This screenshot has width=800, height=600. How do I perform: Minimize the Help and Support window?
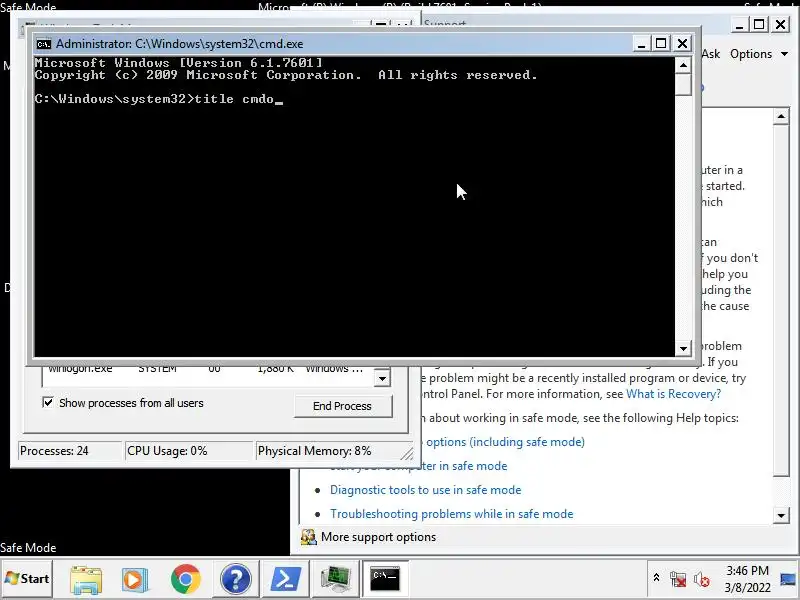tap(739, 24)
